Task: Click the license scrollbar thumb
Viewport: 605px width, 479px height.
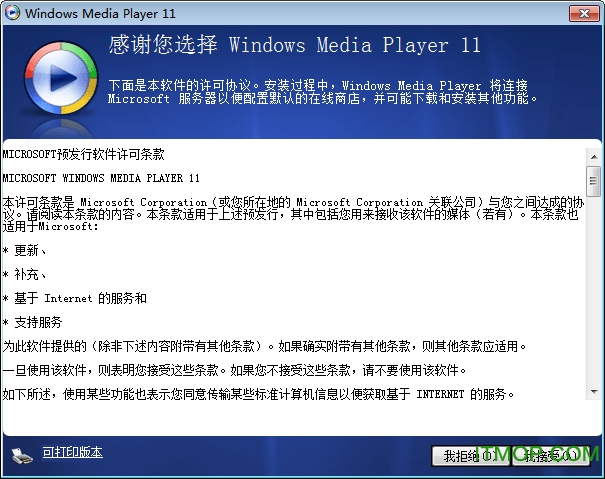Action: pos(593,181)
